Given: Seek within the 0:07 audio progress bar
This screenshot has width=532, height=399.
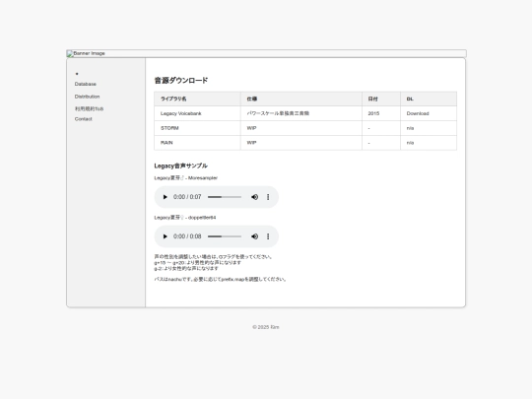Looking at the screenshot, I should [x=225, y=197].
